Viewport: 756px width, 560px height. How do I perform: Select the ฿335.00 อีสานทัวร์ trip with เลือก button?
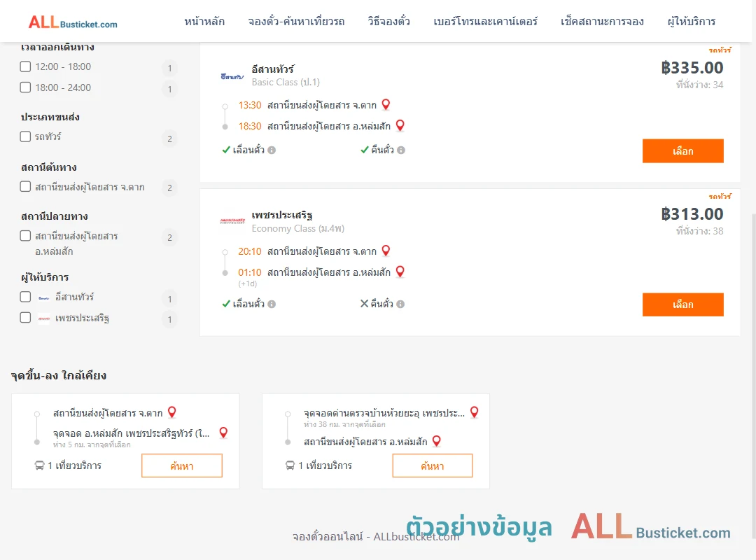tap(682, 151)
